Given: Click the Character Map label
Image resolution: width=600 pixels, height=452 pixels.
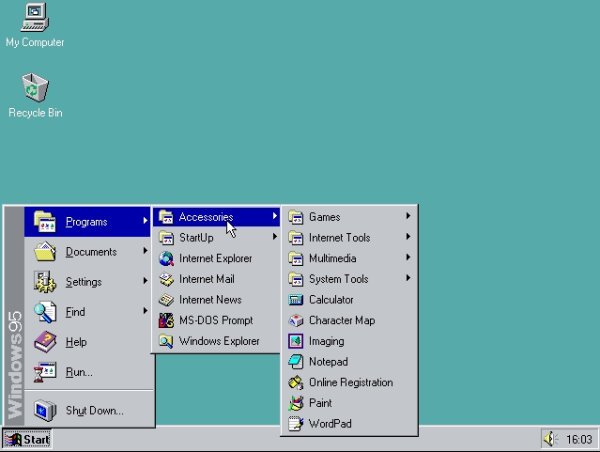Looking at the screenshot, I should tap(342, 320).
